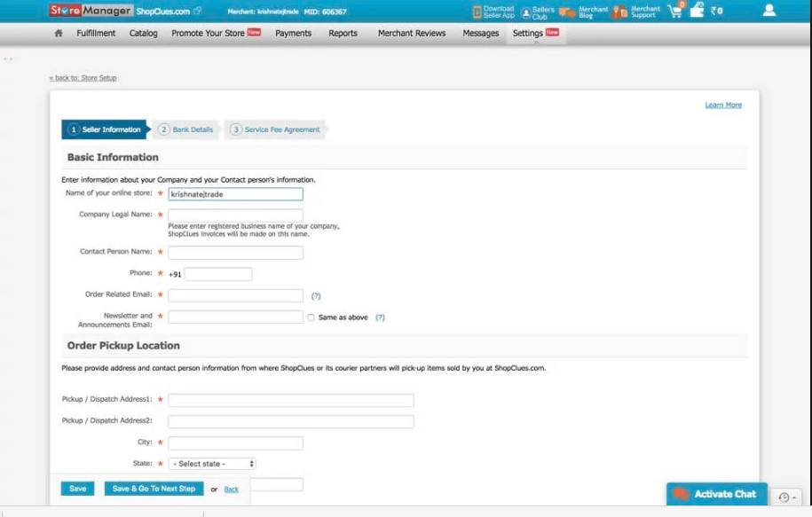The image size is (812, 517).
Task: Click the user profile icon
Action: pyautogui.click(x=769, y=11)
